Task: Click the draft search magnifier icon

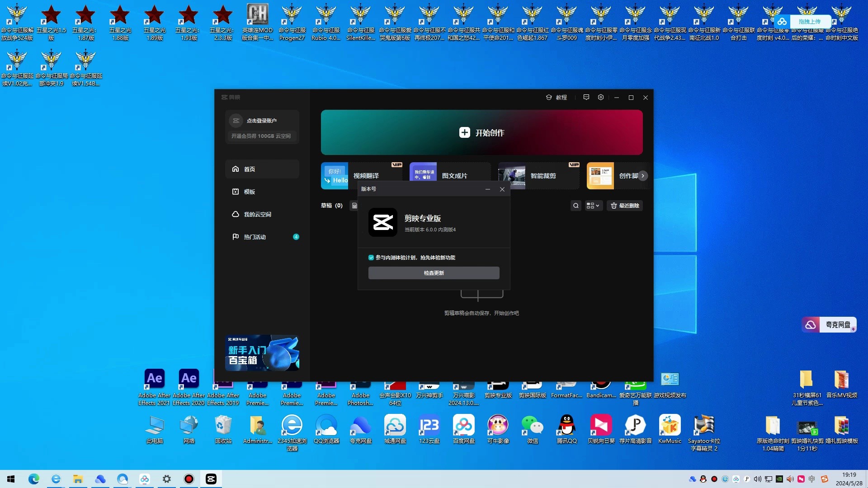Action: 576,206
